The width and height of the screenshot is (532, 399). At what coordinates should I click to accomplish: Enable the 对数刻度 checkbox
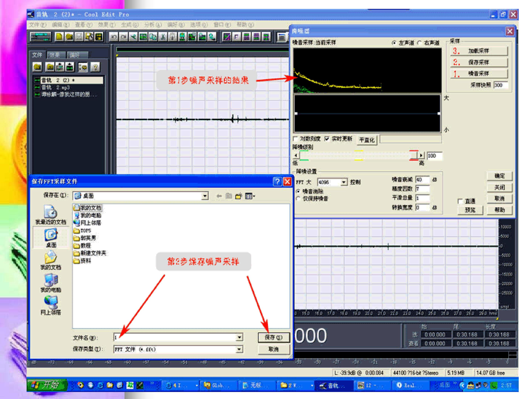(x=295, y=139)
